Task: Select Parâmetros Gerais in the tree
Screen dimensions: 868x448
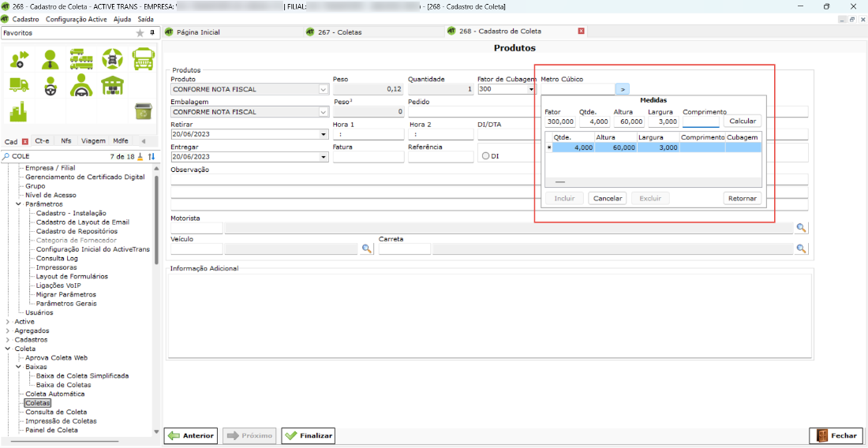Action: pos(66,304)
